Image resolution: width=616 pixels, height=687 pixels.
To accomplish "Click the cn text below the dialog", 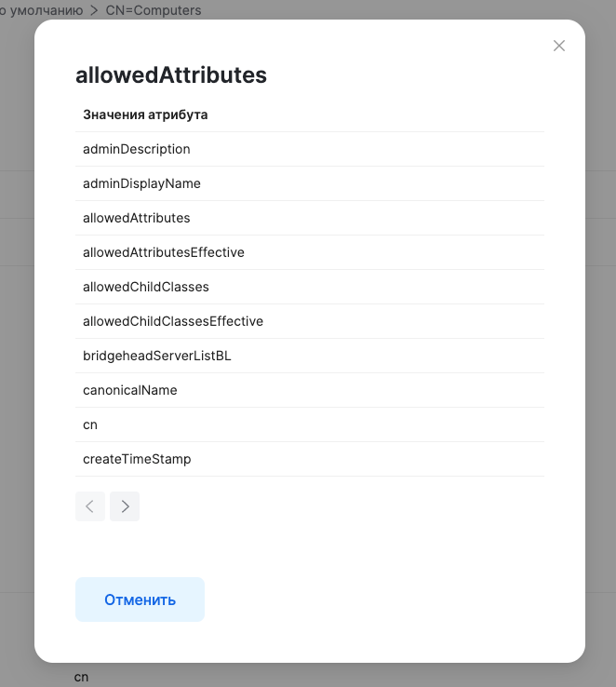I will point(82,677).
